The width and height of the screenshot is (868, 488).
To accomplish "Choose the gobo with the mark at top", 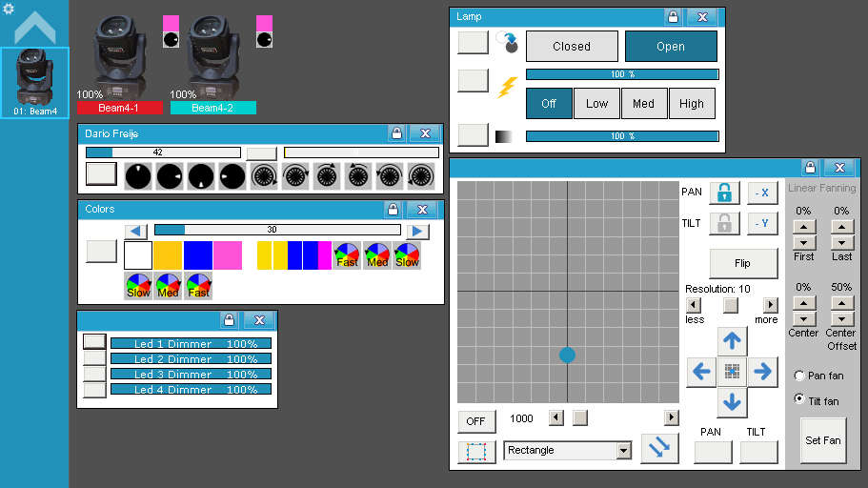I will coord(138,176).
